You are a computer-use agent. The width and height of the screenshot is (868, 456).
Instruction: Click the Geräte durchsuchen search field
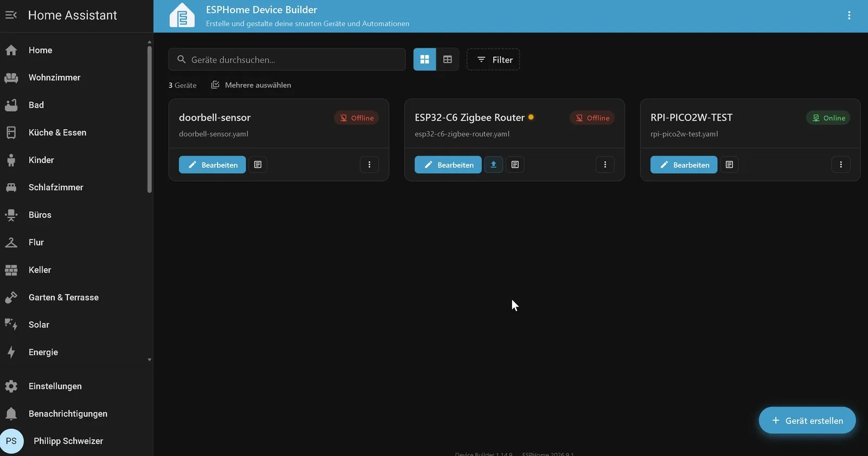[287, 60]
